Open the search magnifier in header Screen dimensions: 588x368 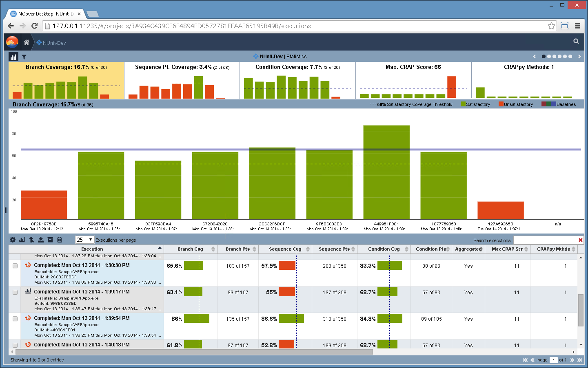tap(576, 41)
